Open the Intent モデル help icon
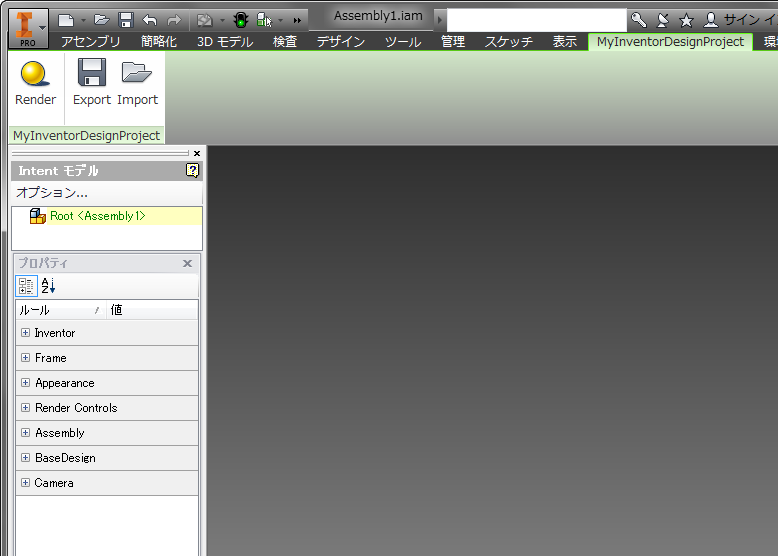The height and width of the screenshot is (556, 778). pos(192,171)
